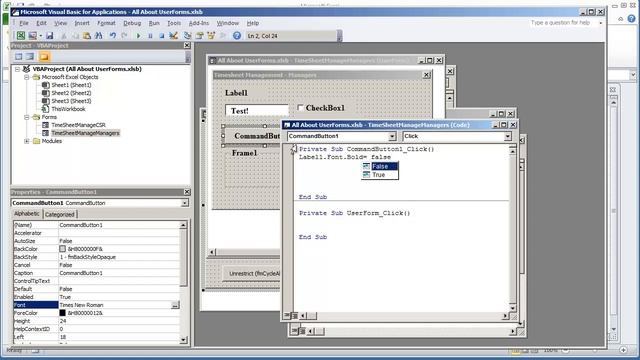Click the BackColor color swatch
The width and height of the screenshot is (640, 360).
pyautogui.click(x=62, y=249)
